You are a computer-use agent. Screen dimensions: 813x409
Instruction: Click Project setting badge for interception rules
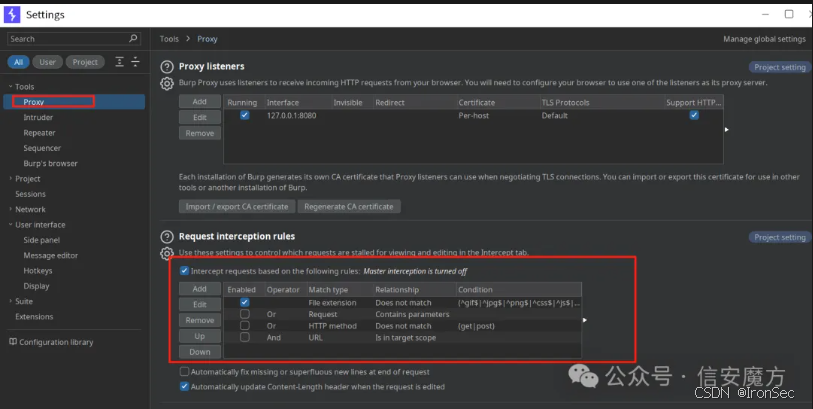point(780,237)
